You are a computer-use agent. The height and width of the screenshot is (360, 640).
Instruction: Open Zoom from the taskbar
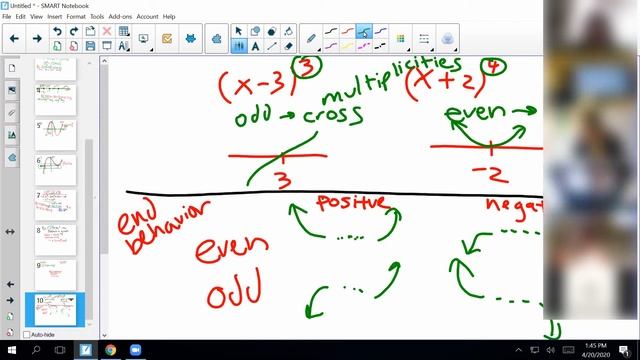(135, 350)
